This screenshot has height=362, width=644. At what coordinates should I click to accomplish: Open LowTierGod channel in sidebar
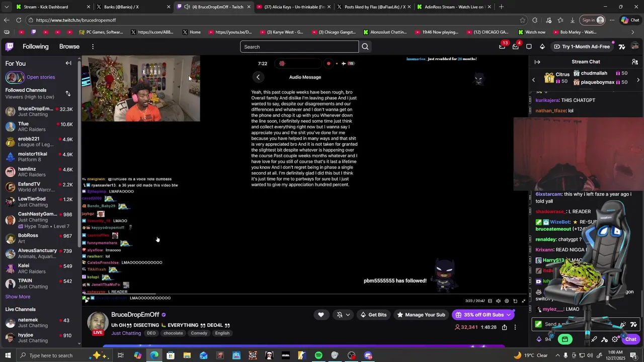tap(40, 202)
